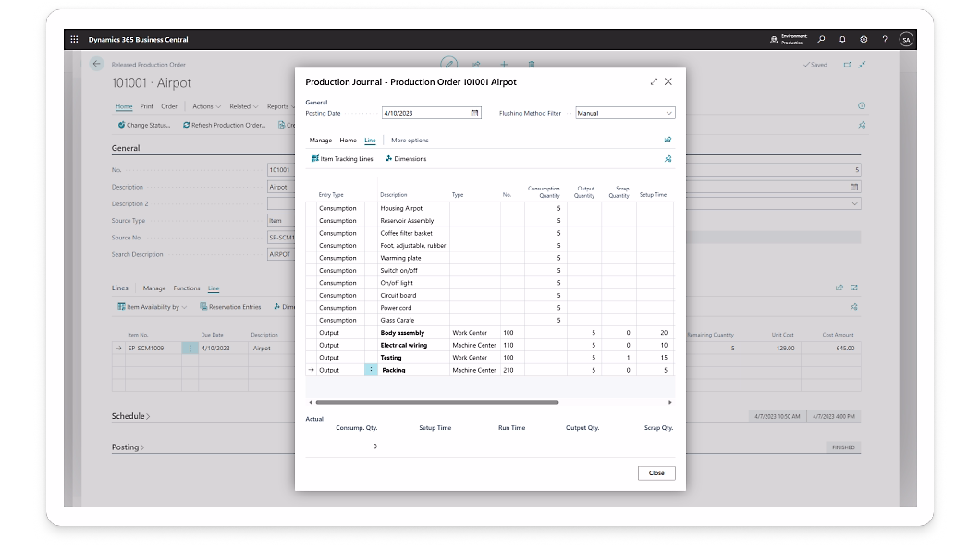Image resolution: width=980 pixels, height=551 pixels.
Task: Click the share icon in the journal tab row
Action: pyautogui.click(x=668, y=140)
